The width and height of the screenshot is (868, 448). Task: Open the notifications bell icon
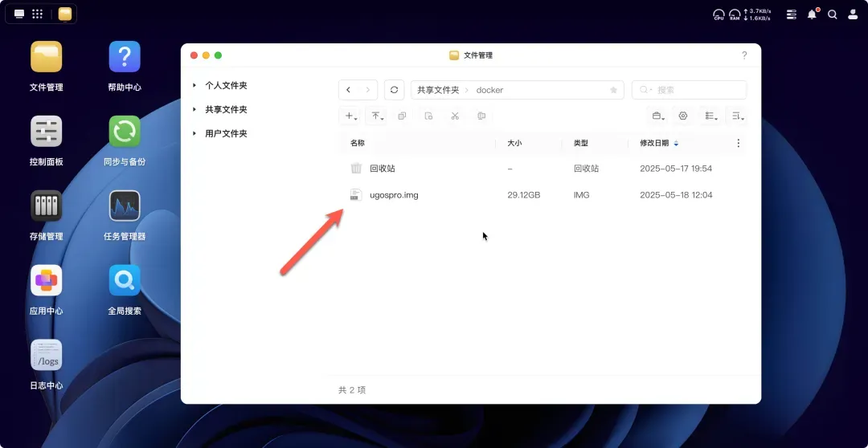click(813, 14)
